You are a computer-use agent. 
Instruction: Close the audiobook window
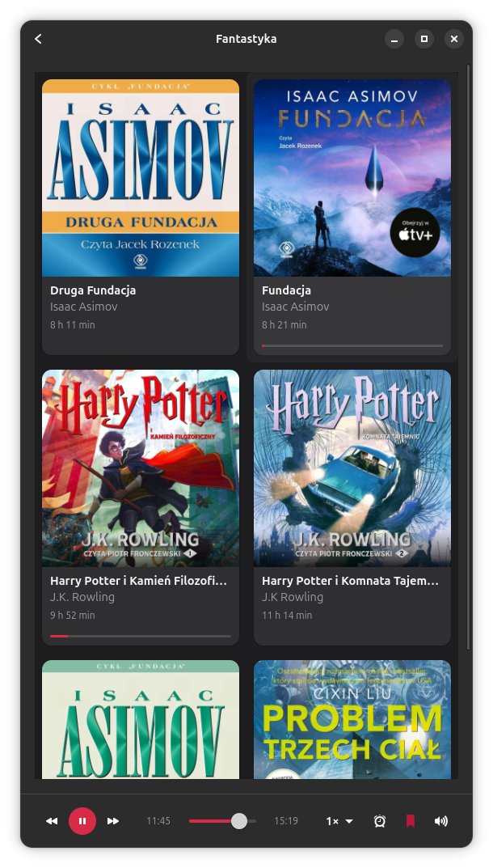(454, 39)
